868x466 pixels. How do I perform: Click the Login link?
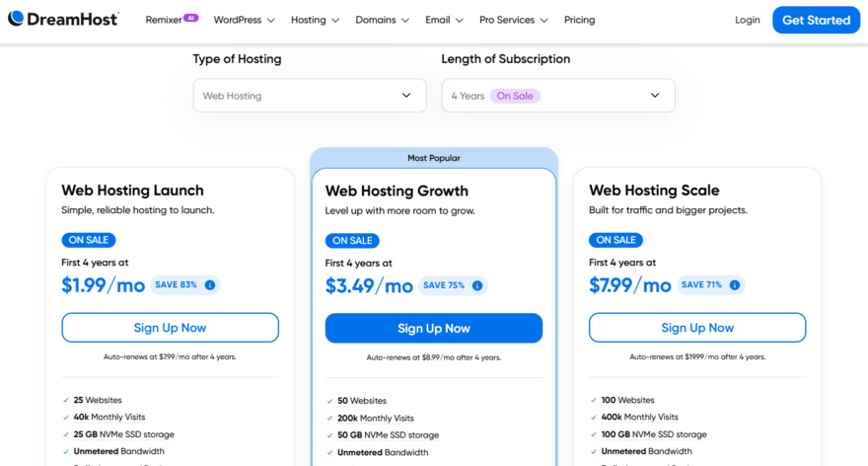[x=748, y=20]
